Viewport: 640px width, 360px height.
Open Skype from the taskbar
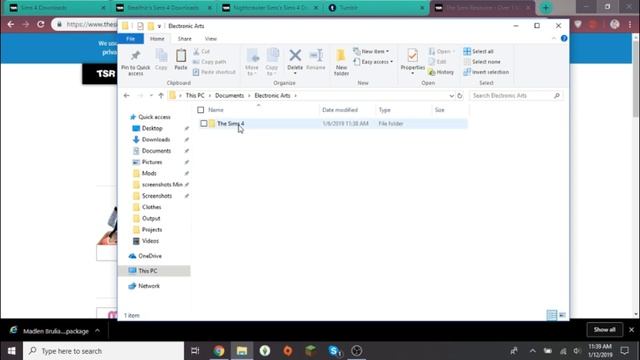(334, 351)
